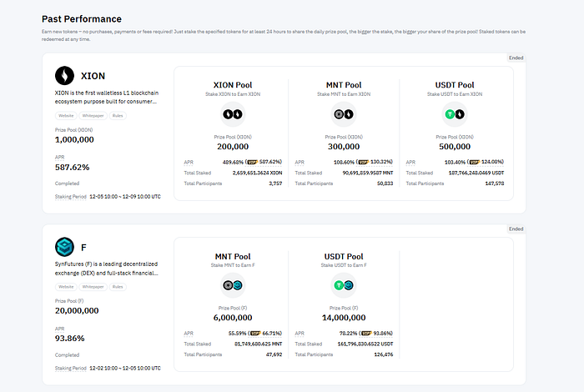The height and width of the screenshot is (392, 584).
Task: Click MNT Pool heading in F card
Action: (233, 257)
